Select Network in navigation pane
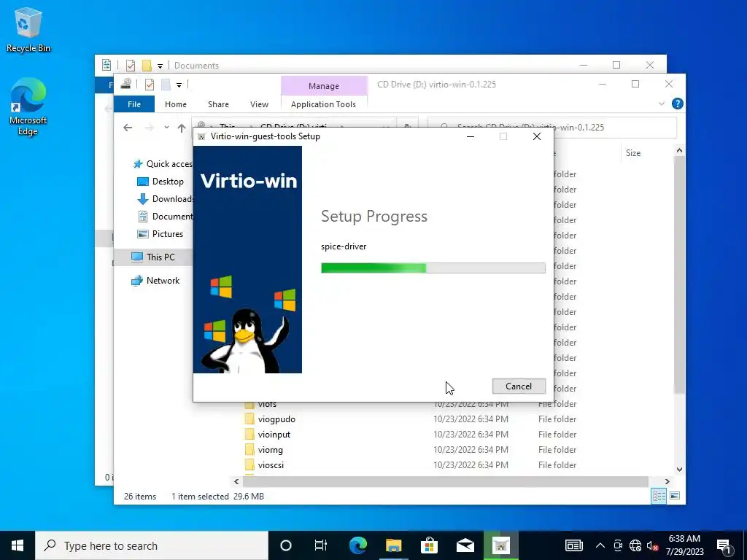This screenshot has height=560, width=747. pos(155,281)
